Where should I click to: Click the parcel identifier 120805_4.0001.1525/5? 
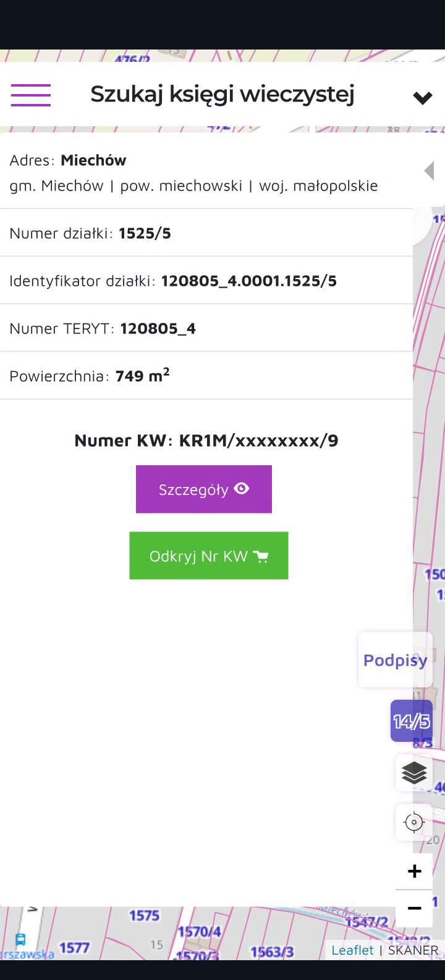pos(249,281)
